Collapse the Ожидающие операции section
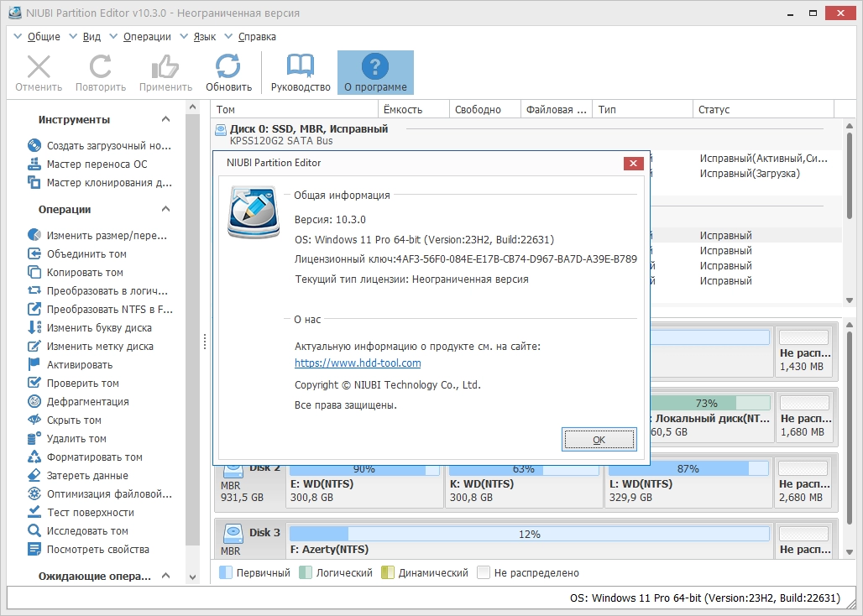863x616 pixels. click(x=165, y=576)
